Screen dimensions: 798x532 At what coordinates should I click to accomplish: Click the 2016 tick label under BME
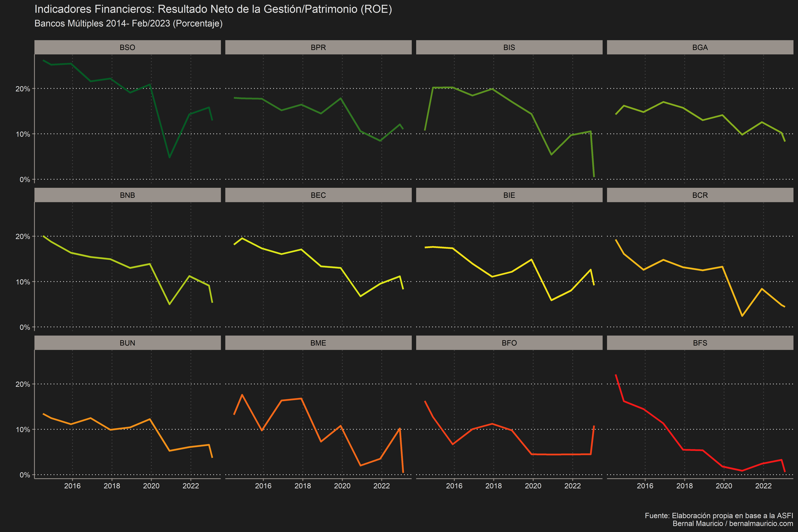[263, 486]
